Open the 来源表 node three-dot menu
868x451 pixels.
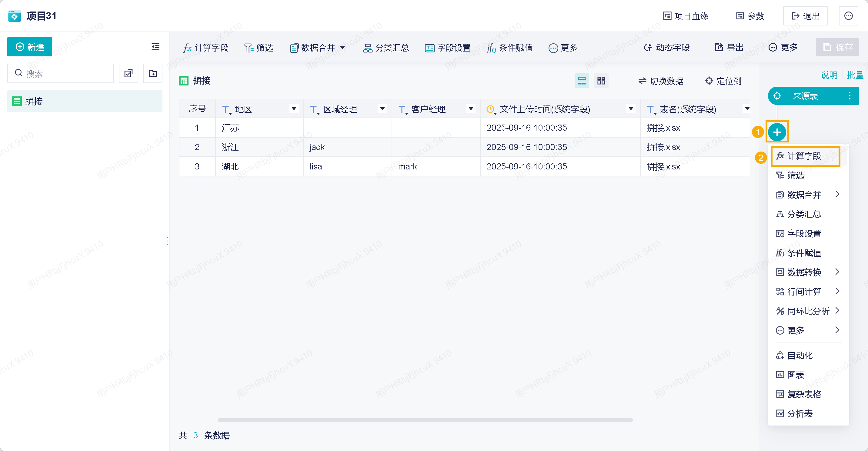850,96
